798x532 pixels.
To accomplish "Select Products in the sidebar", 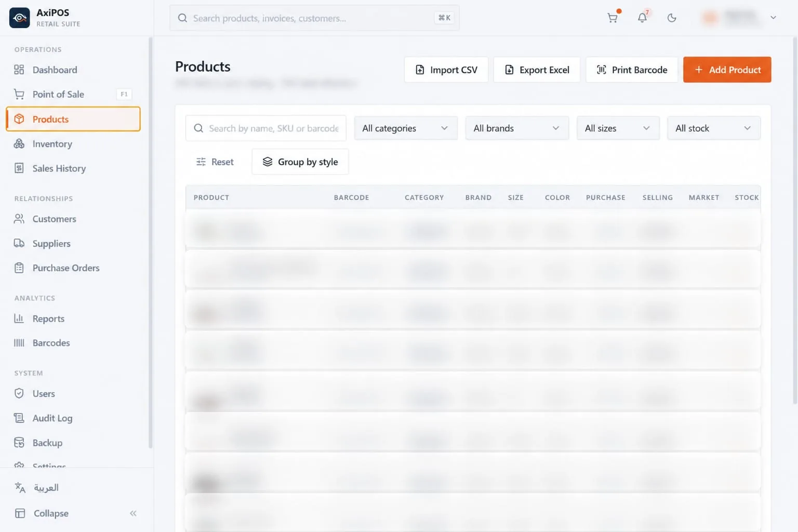I will coord(73,119).
